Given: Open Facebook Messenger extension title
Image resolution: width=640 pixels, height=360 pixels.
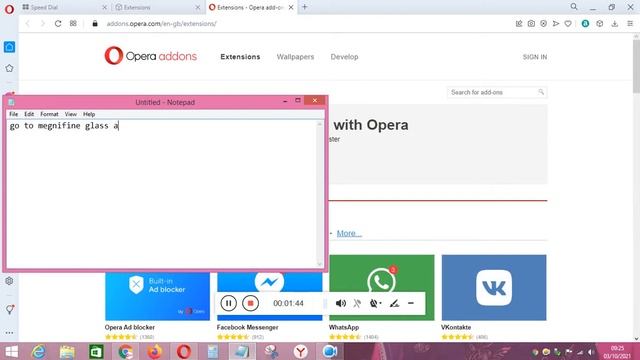Looking at the screenshot, I should (247, 327).
